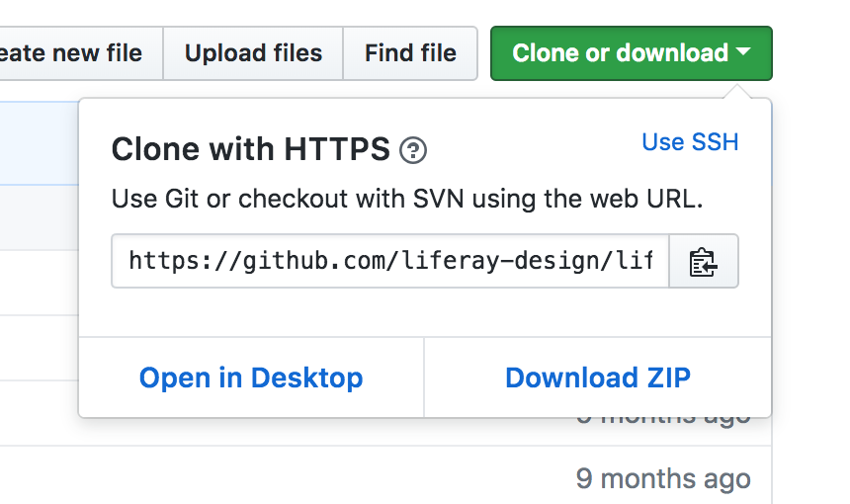Click the bottom 9 months ago timestamp
Viewport: 850px width, 504px height.
click(x=662, y=480)
